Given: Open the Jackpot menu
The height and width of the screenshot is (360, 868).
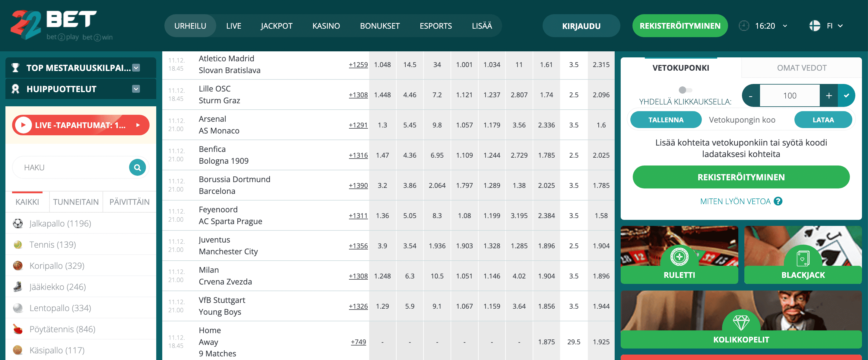Looking at the screenshot, I should (x=276, y=26).
